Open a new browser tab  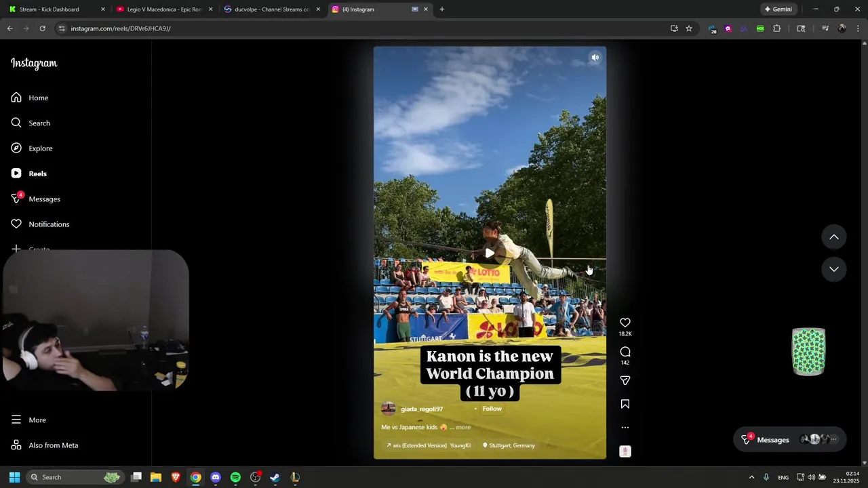(442, 9)
